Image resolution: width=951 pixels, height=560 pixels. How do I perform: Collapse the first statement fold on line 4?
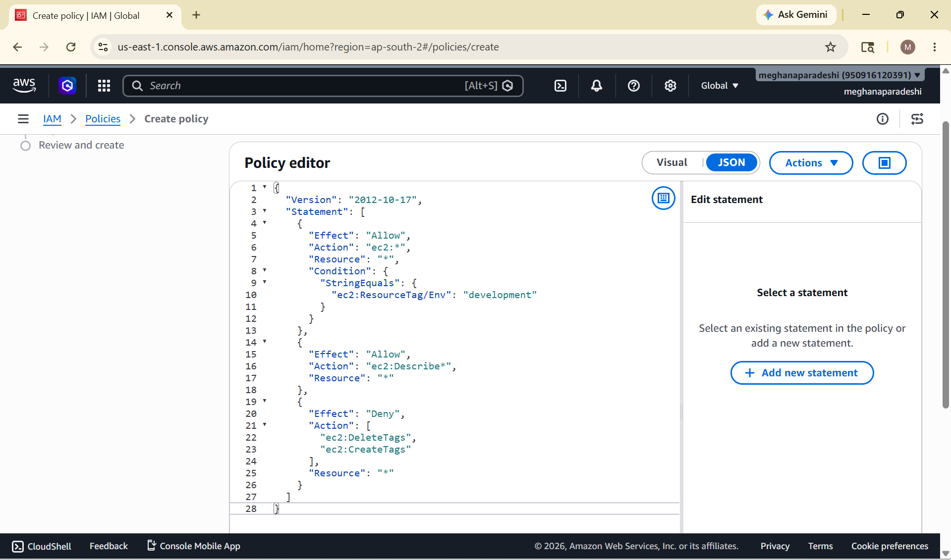coord(265,223)
